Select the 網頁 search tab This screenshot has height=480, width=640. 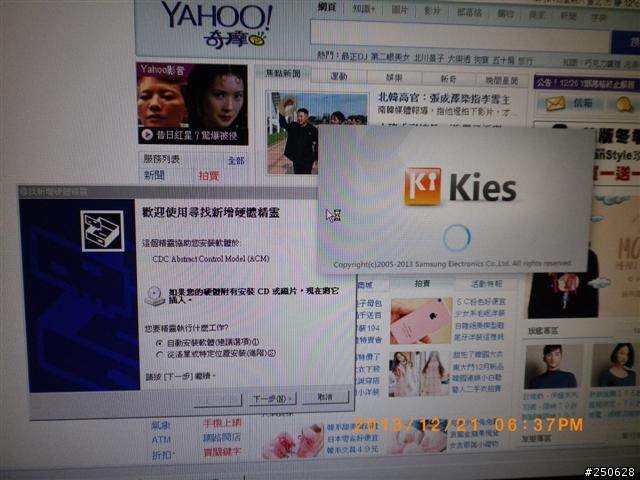tap(327, 7)
